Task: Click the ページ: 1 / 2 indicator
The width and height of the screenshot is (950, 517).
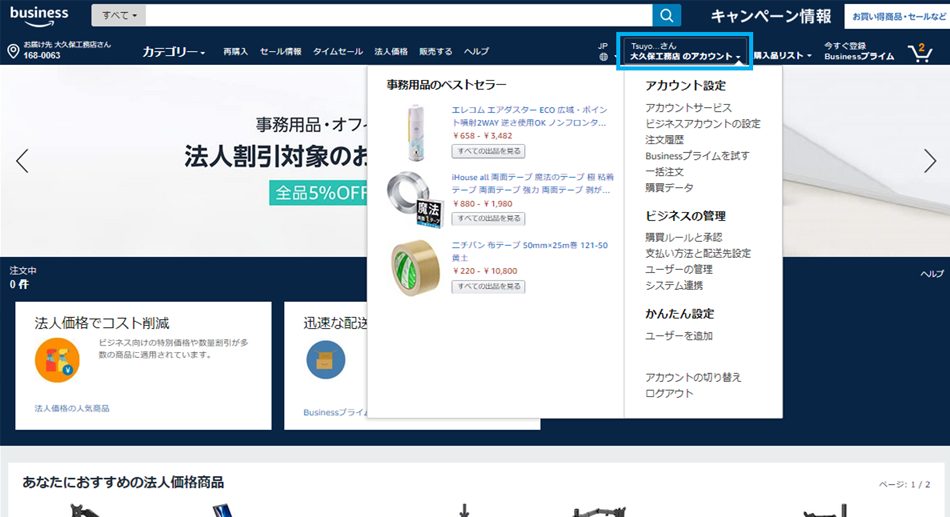Action: 904,484
